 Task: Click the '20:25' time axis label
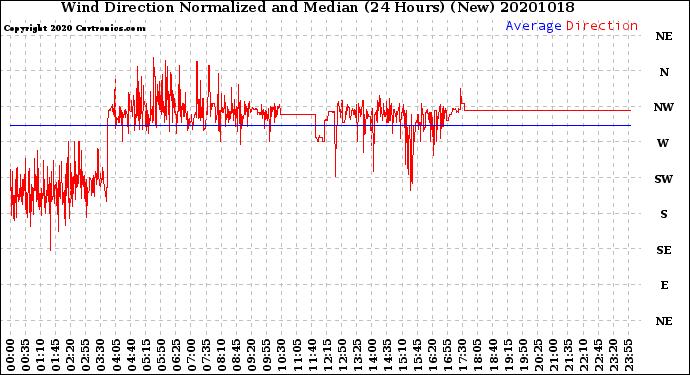coord(538,355)
